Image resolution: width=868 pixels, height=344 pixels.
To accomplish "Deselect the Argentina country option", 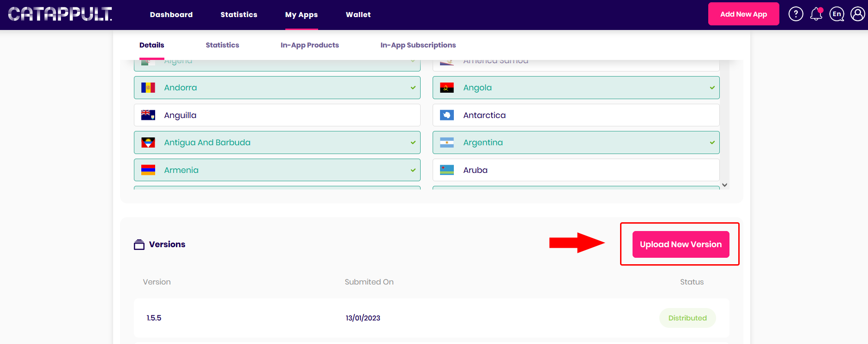I will pos(576,142).
